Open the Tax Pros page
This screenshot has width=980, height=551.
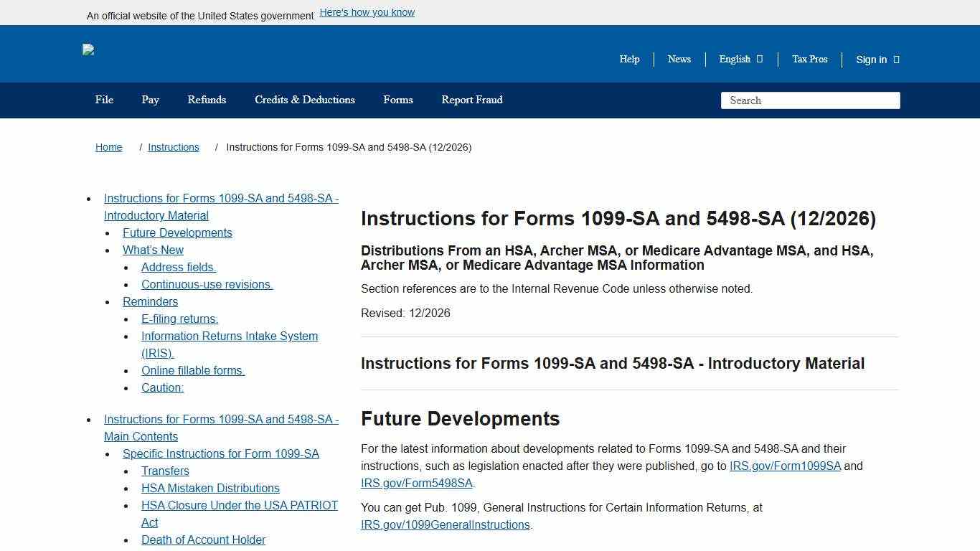(809, 60)
